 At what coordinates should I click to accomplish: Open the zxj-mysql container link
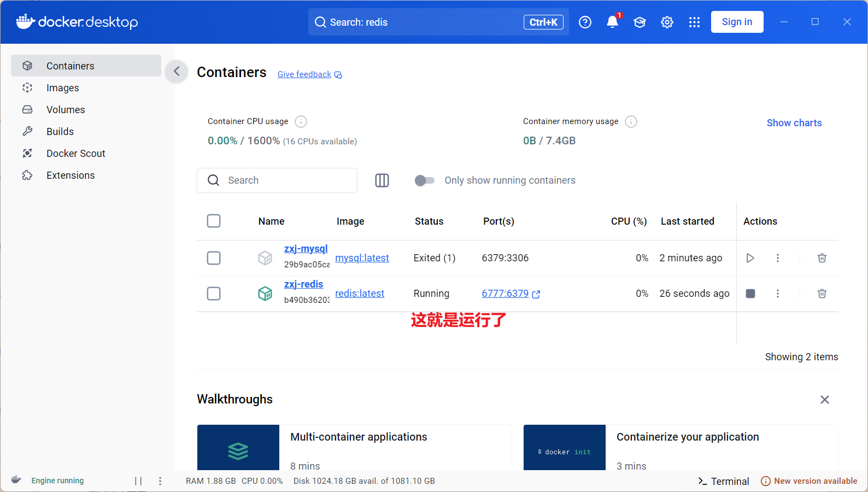coord(306,249)
